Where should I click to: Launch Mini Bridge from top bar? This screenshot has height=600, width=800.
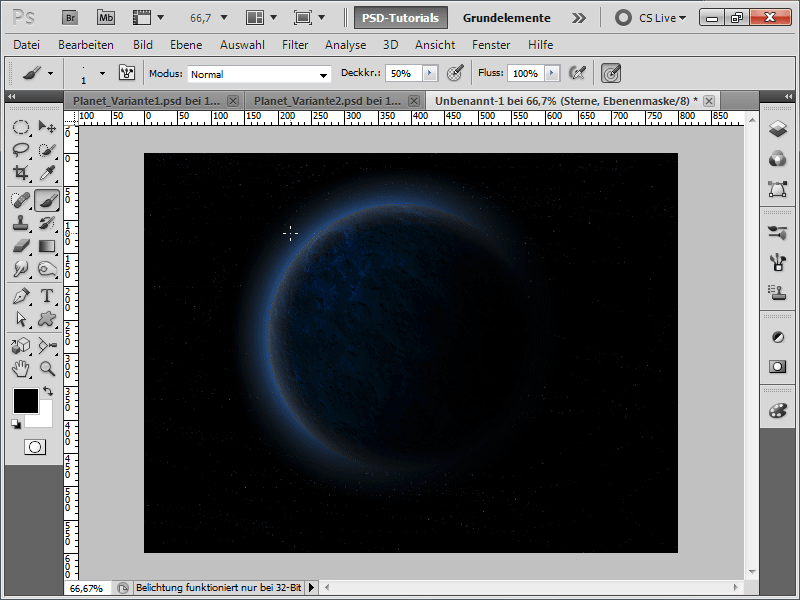106,18
